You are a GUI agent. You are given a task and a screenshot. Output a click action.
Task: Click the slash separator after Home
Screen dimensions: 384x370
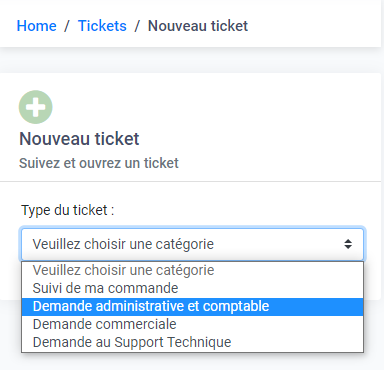(67, 26)
